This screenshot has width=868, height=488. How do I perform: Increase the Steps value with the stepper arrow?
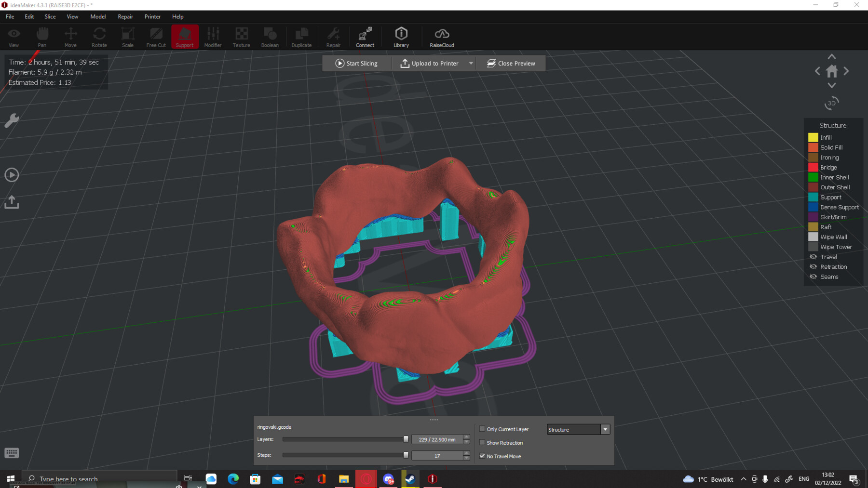click(x=466, y=453)
